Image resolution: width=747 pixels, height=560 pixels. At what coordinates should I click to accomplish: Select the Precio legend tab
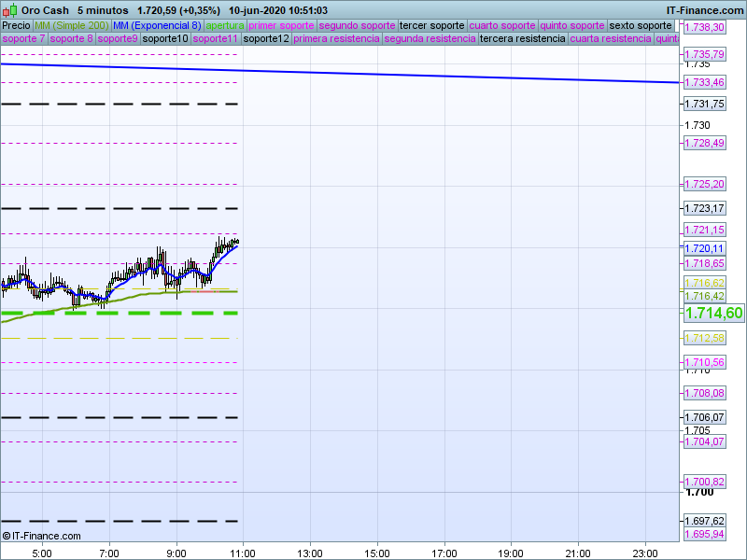coord(16,26)
